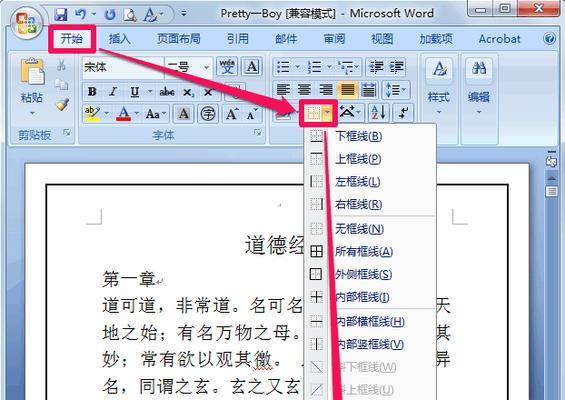Open phonetic guide (wén 文) tool
This screenshot has height=400, width=565.
(227, 67)
